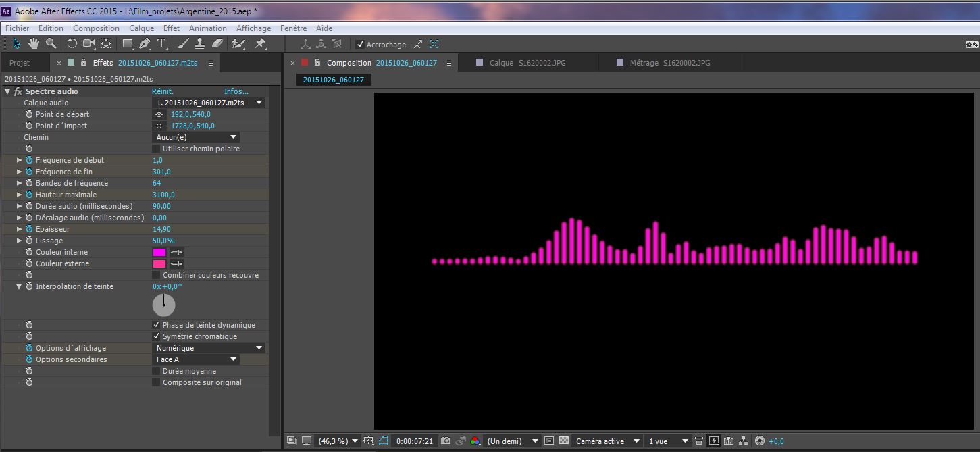Select the Zoom magnifier tool

click(x=51, y=44)
